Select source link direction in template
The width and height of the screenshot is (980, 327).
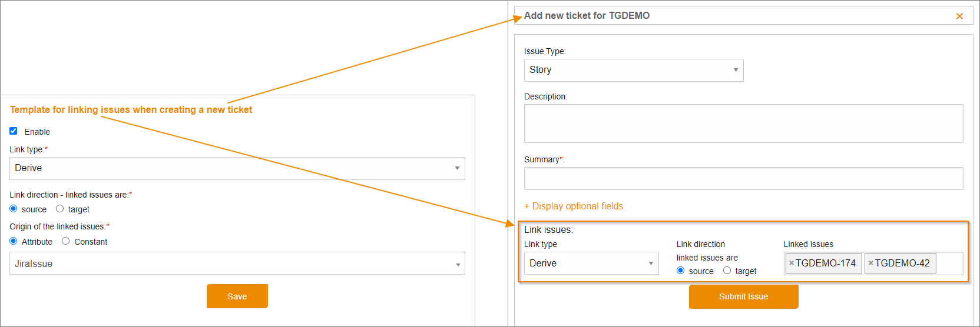[x=14, y=209]
